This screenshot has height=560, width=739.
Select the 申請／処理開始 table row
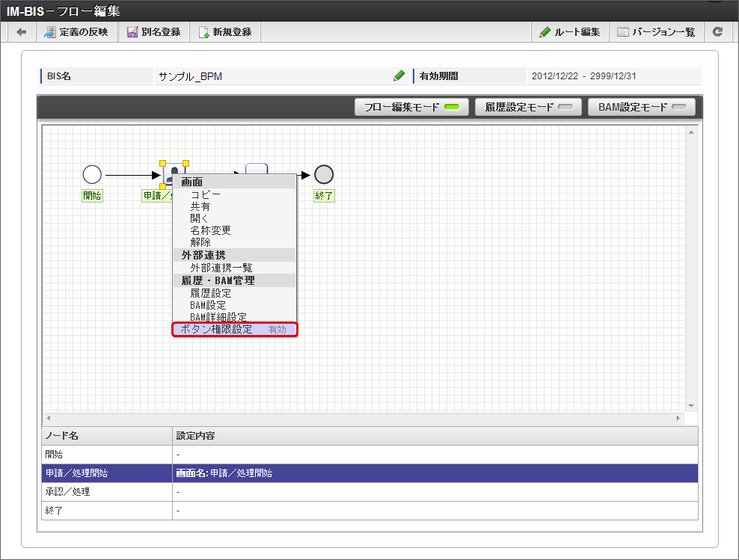pos(369,473)
